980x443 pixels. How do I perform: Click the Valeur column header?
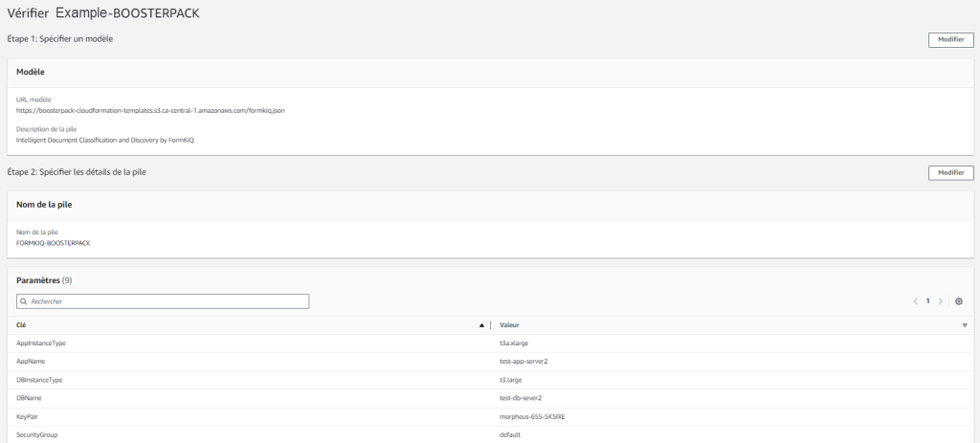coord(509,325)
